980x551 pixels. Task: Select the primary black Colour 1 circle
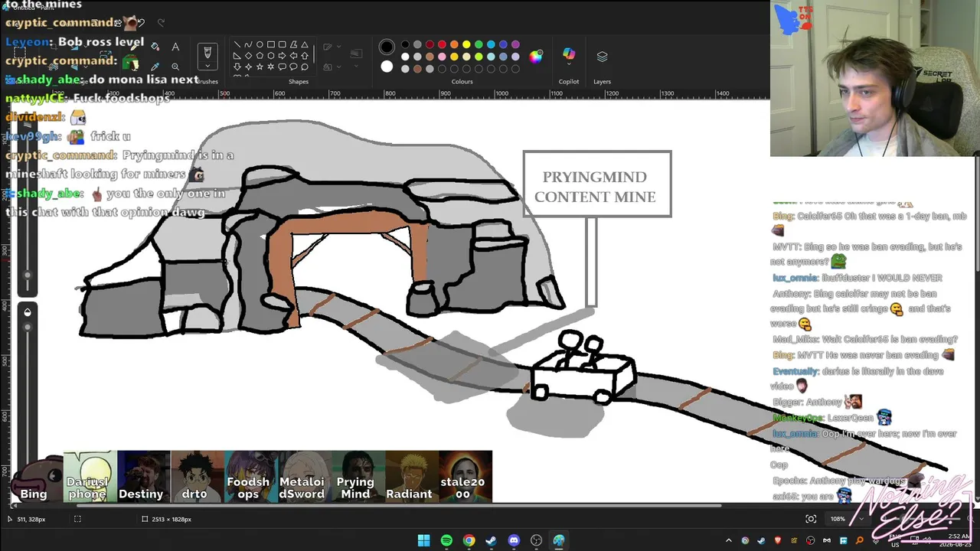pyautogui.click(x=387, y=47)
